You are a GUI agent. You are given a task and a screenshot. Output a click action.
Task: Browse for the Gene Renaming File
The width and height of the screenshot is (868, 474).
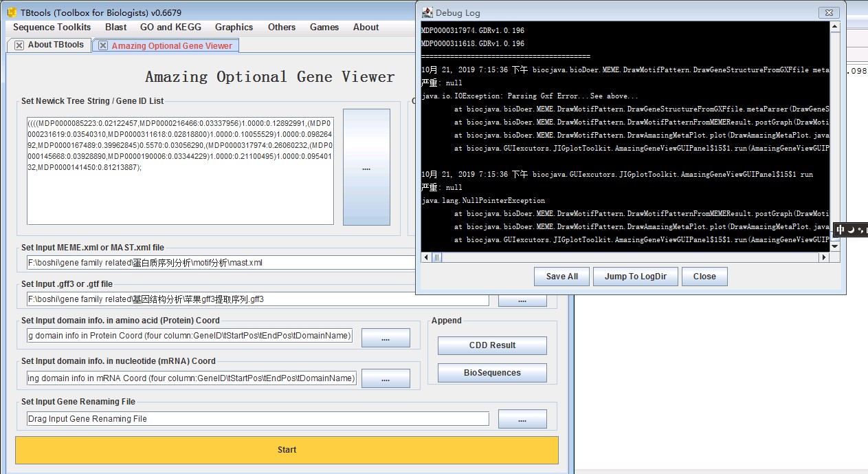coord(522,419)
